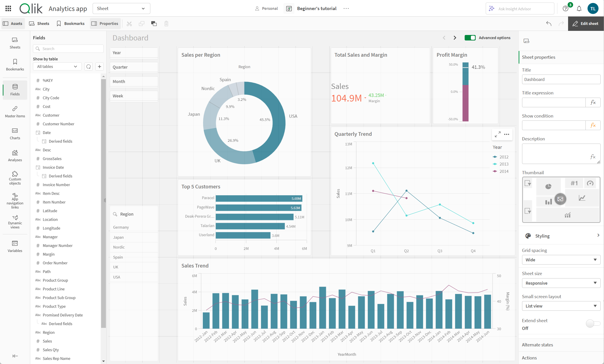Enable the Show condition toggle

pyautogui.click(x=593, y=125)
